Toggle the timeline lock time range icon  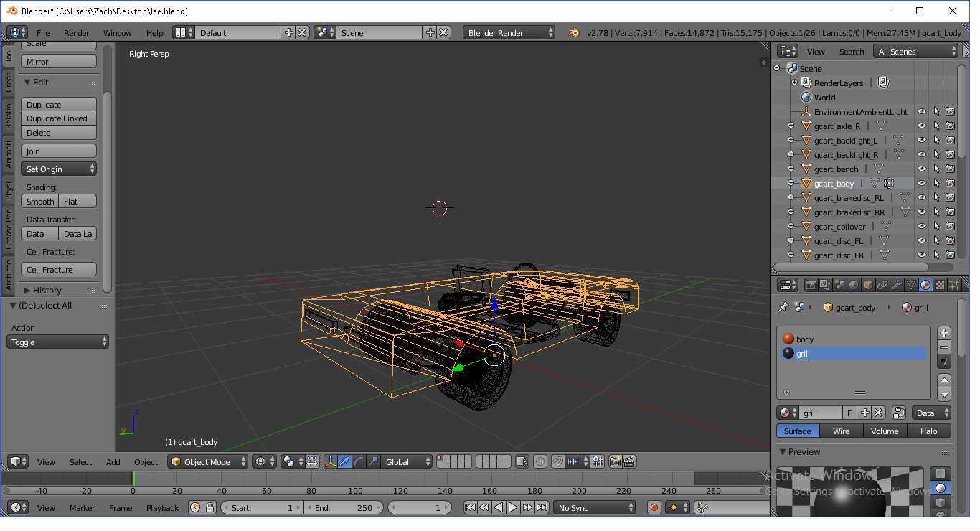(209, 507)
